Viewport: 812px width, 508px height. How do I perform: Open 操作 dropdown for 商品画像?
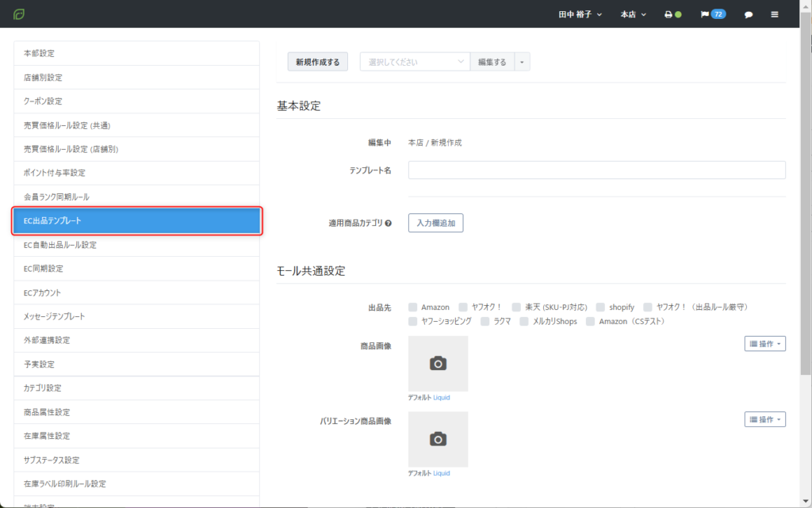tap(765, 344)
